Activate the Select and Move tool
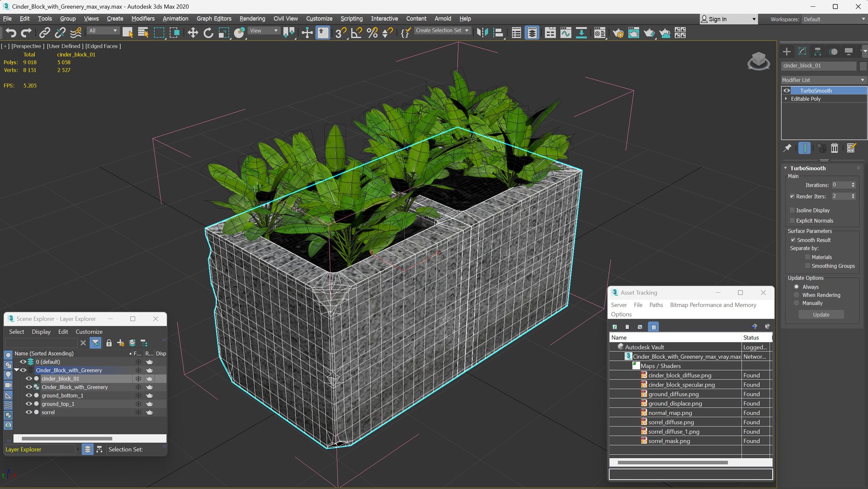Image resolution: width=868 pixels, height=489 pixels. point(193,33)
